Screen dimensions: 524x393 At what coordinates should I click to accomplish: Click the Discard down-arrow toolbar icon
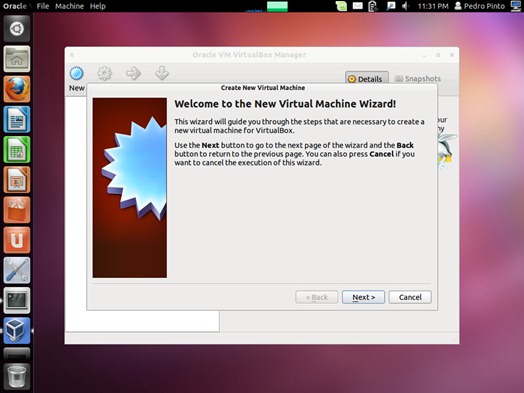162,73
